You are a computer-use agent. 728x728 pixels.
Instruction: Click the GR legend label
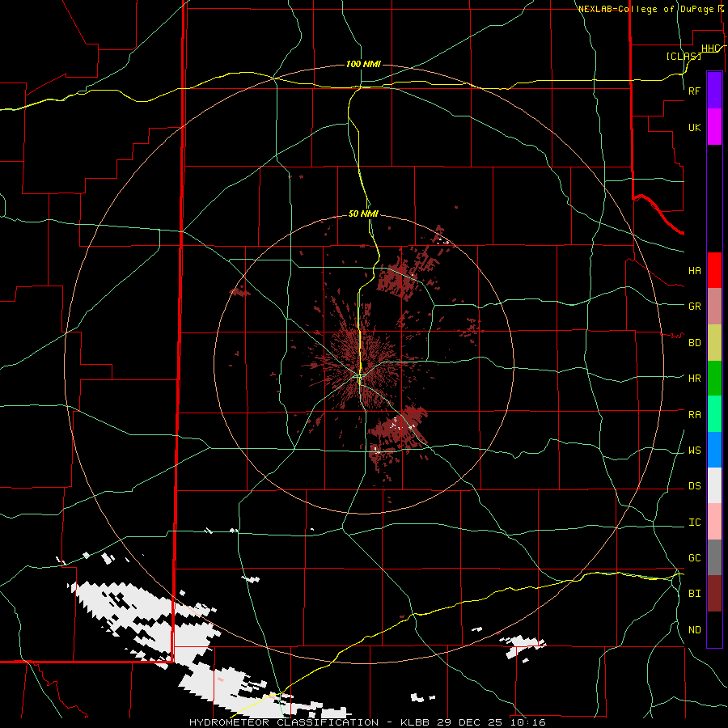coord(694,307)
